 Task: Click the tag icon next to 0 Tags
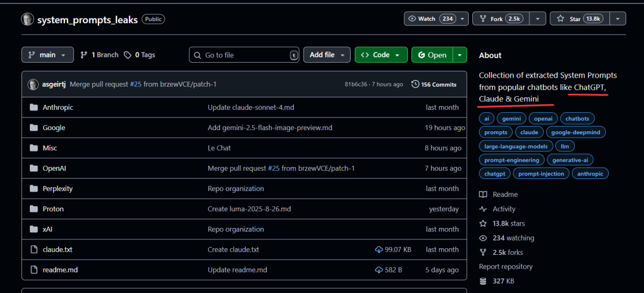click(128, 55)
